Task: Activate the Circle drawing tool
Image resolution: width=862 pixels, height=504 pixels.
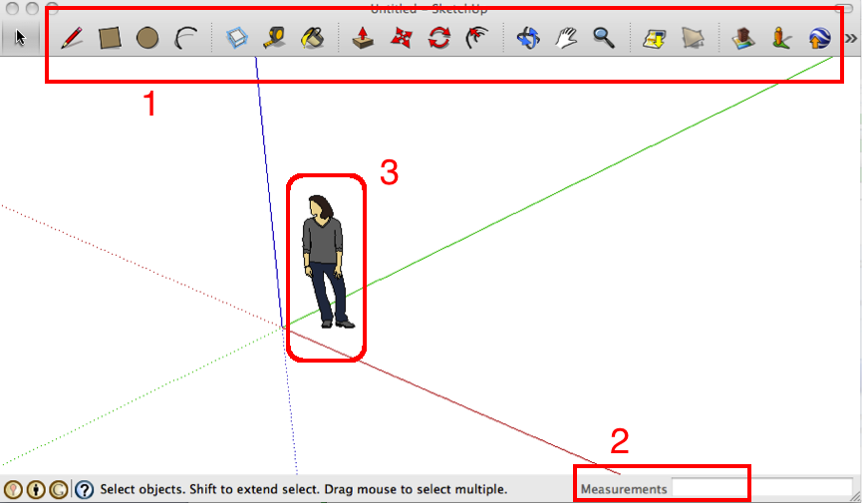Action: (x=147, y=39)
